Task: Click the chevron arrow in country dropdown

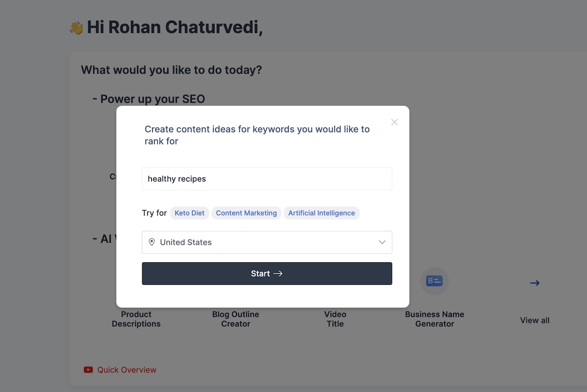Action: click(x=382, y=242)
